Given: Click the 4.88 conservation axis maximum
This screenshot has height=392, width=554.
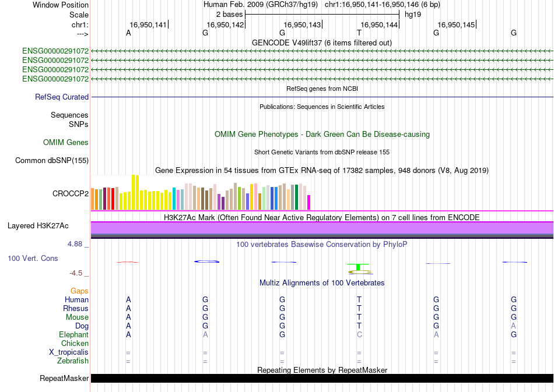Looking at the screenshot, I should tap(75, 244).
